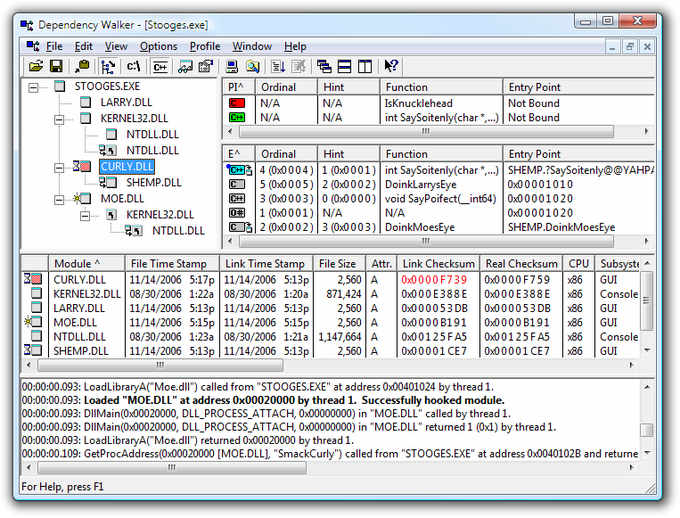The height and width of the screenshot is (518, 680).
Task: Click the context help arrow icon
Action: [391, 66]
